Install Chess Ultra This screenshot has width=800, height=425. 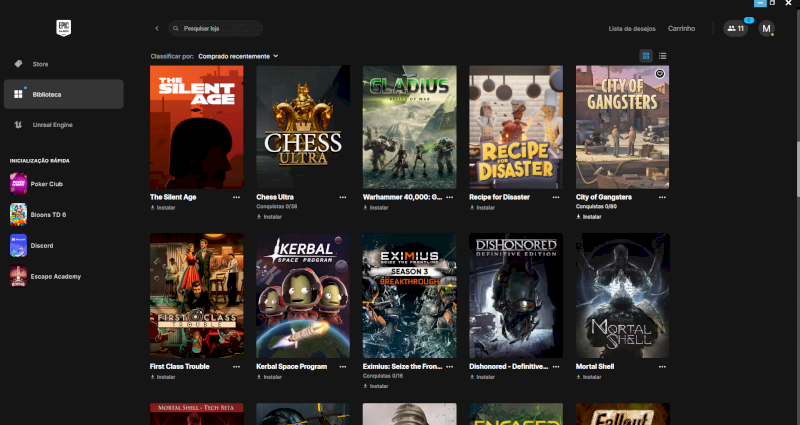269,217
